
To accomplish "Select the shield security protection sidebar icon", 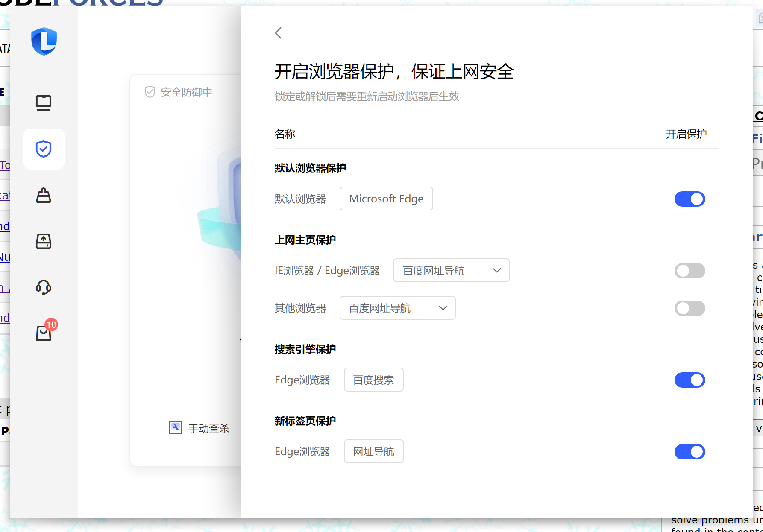I will point(44,149).
